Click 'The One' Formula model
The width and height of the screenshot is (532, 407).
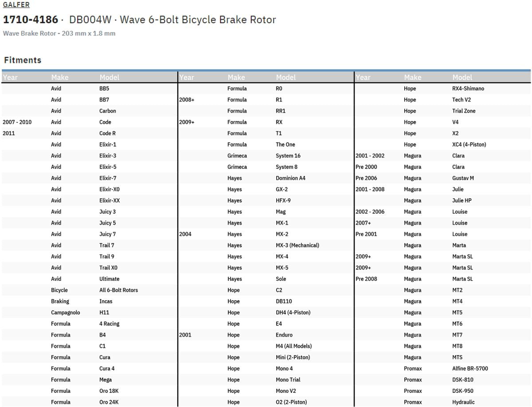(x=286, y=145)
